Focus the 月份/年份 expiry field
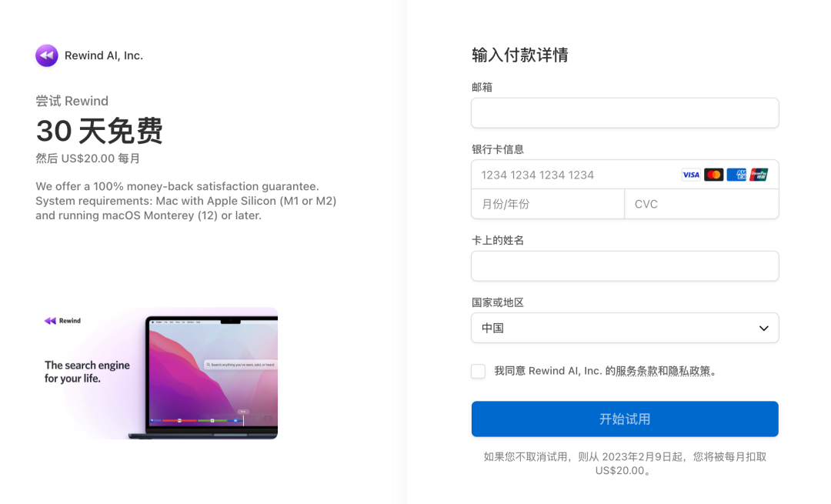831x504 pixels. 548,204
